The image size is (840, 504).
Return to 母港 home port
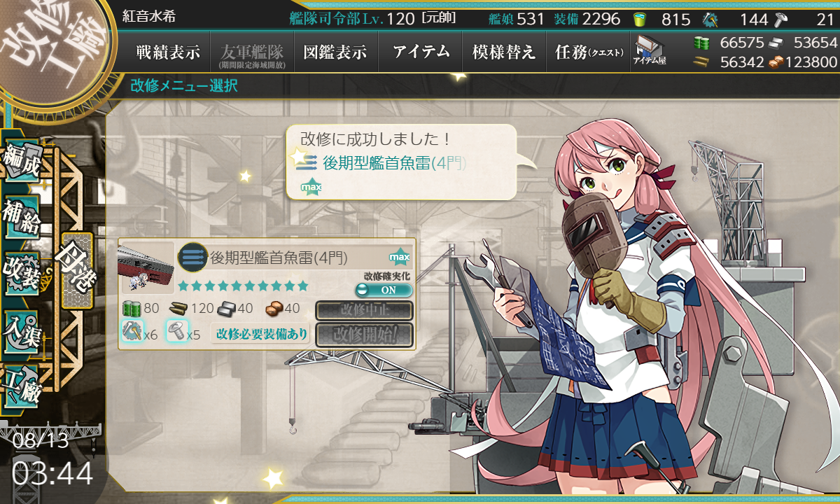click(76, 270)
